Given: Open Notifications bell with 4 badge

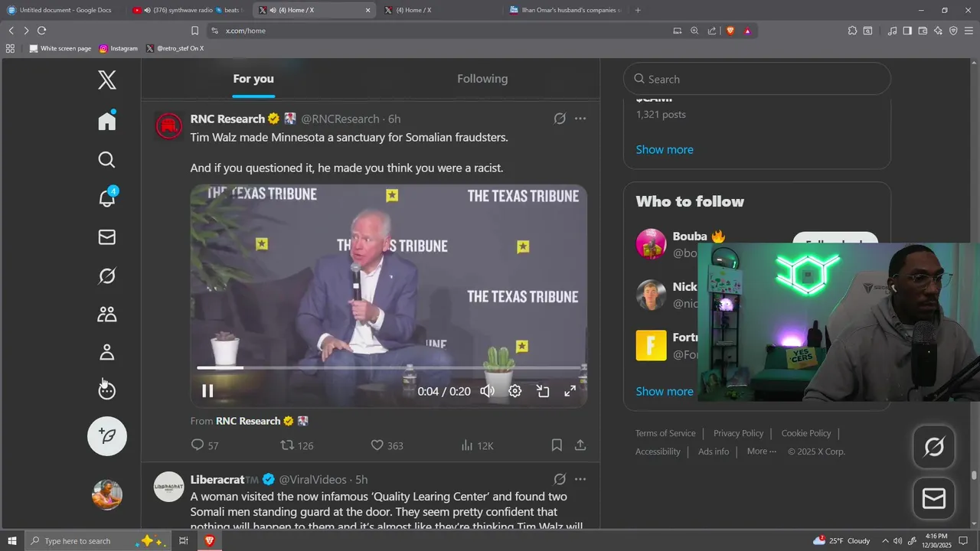Looking at the screenshot, I should click(x=107, y=197).
